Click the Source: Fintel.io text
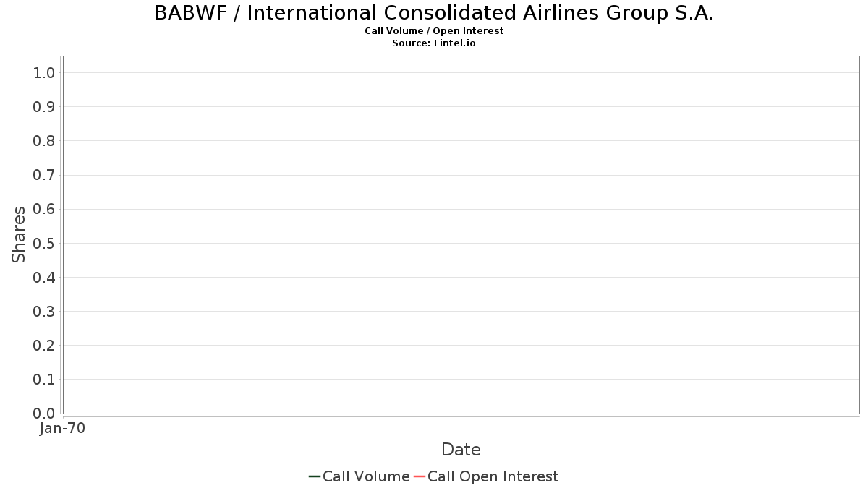Screen dimensions: 868x488 coord(434,43)
